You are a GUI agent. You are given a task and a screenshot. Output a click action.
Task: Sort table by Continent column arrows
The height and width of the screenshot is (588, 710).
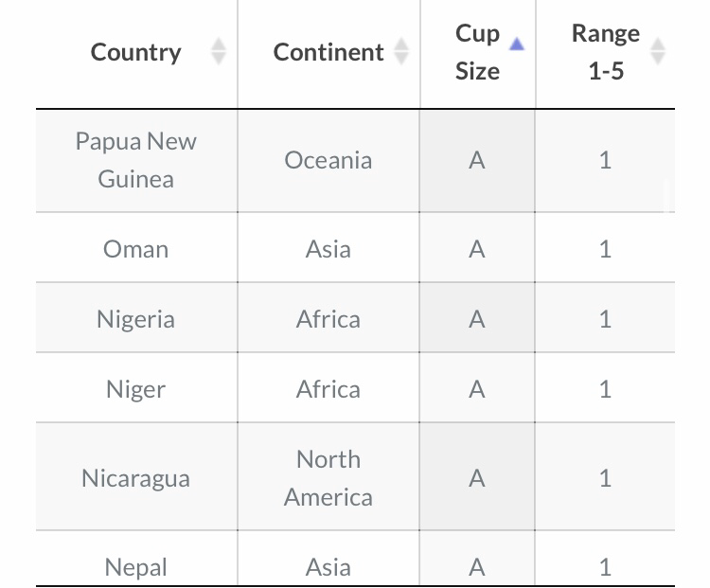tap(401, 51)
